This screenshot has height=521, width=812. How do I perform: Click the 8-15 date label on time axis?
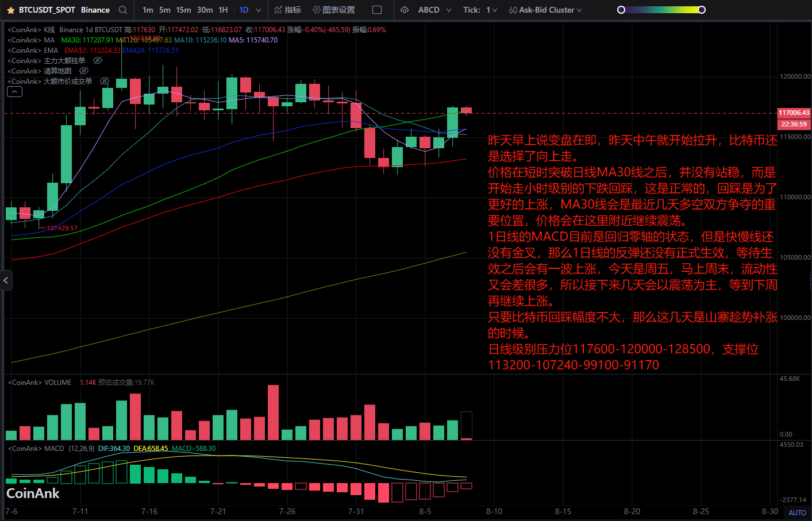(x=563, y=511)
